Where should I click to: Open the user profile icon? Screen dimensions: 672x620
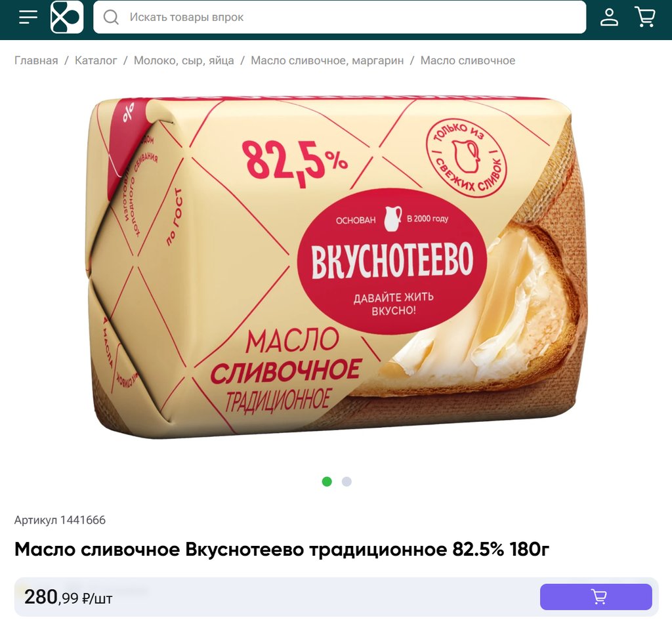coord(609,17)
